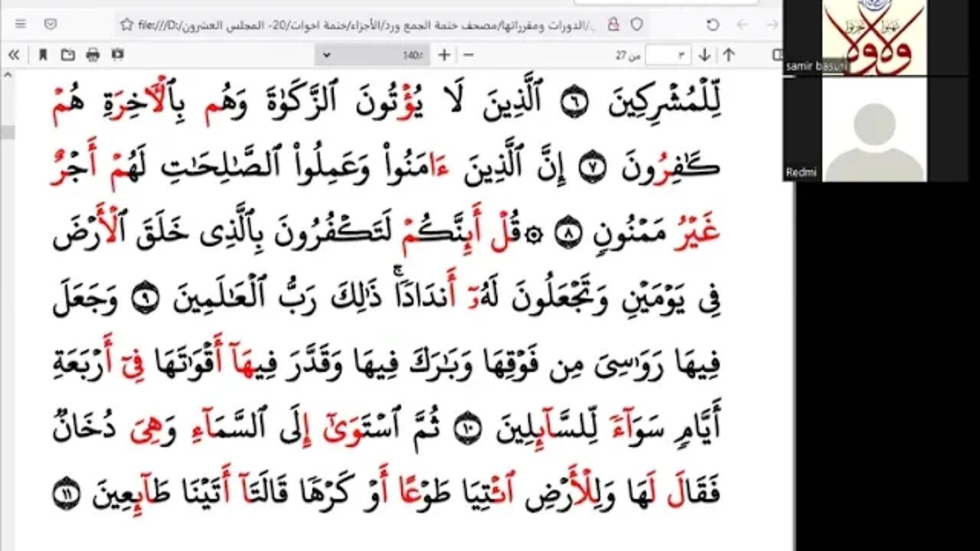
Task: Reload the current PDF page
Action: 712,24
